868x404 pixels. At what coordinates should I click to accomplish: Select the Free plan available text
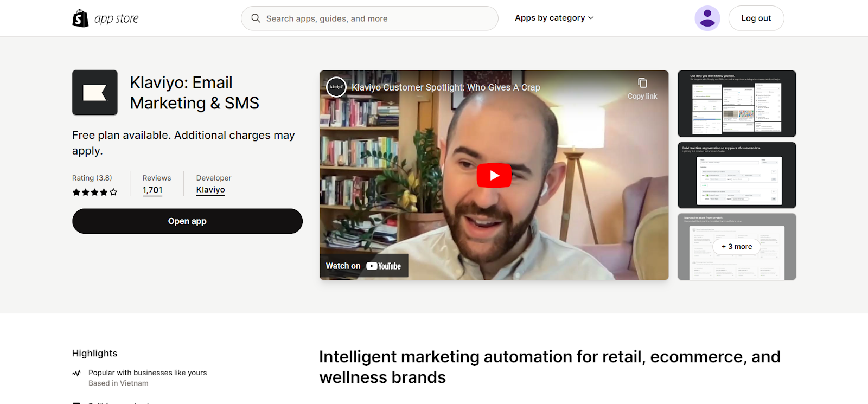coord(184,143)
